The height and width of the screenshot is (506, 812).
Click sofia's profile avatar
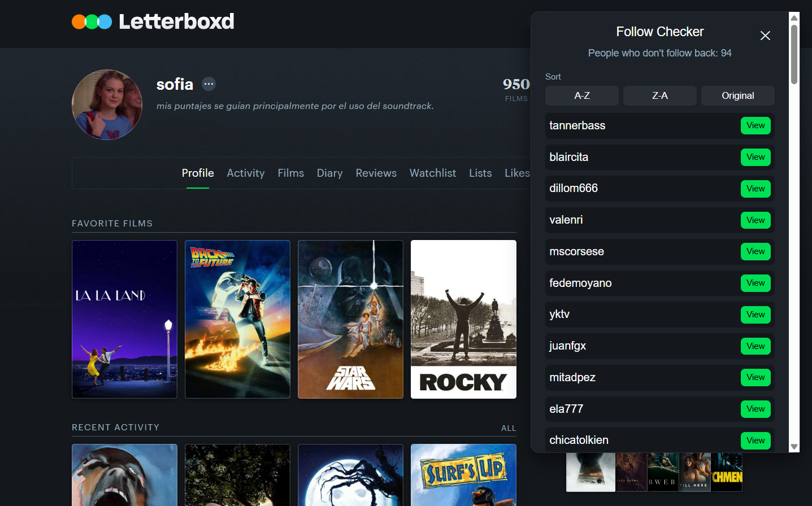(x=107, y=104)
